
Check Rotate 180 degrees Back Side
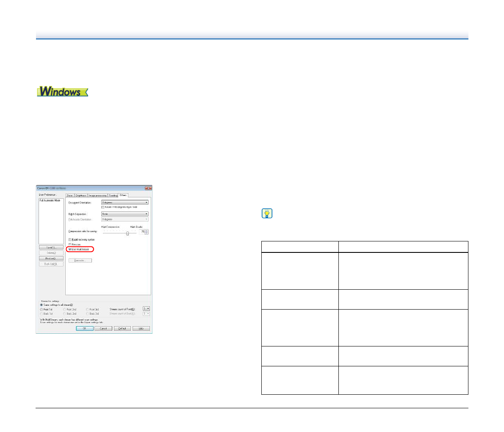coord(103,207)
